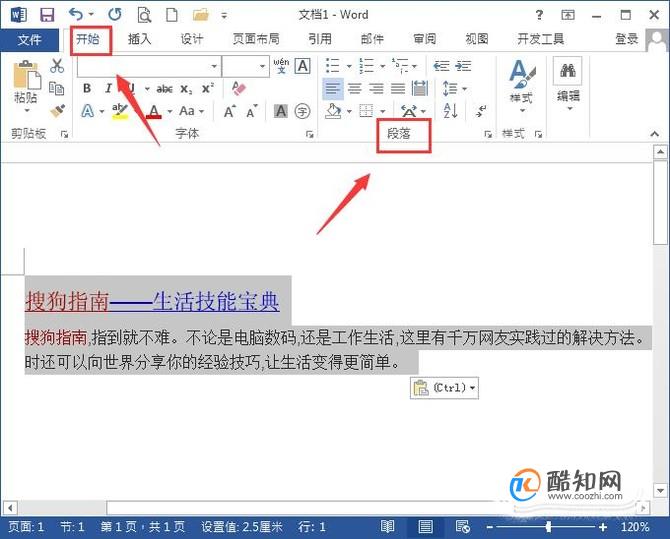The width and height of the screenshot is (670, 539).
Task: Toggle strikethrough (abc) formatting
Action: pos(165,89)
